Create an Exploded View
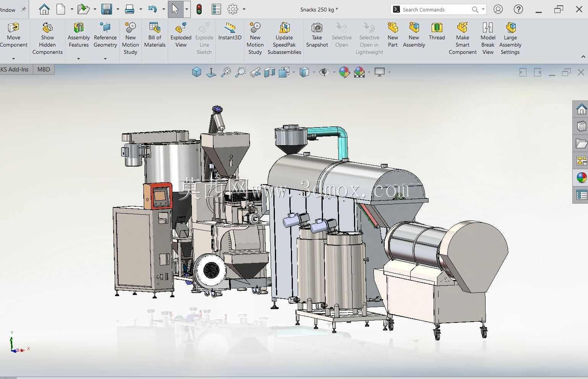 point(181,35)
